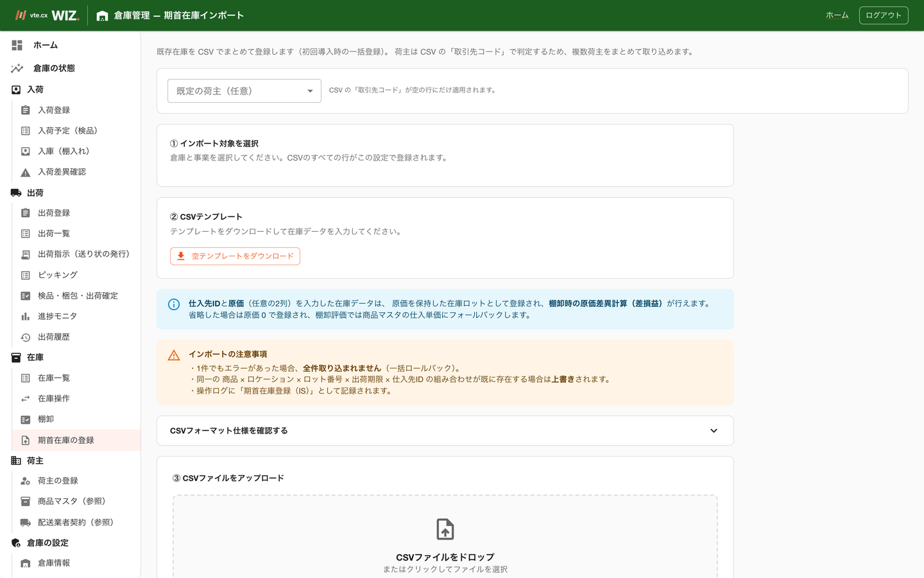Click the ホーム dashboard grid icon
The height and width of the screenshot is (578, 924).
pyautogui.click(x=17, y=45)
